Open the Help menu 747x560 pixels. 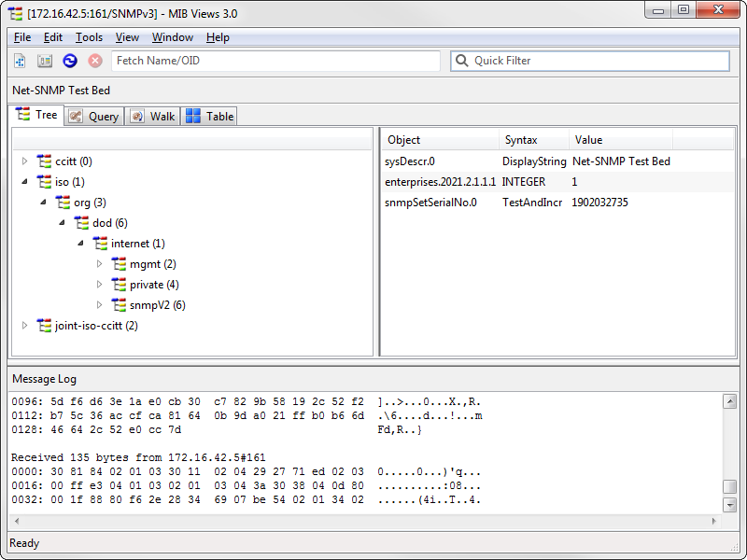click(218, 37)
